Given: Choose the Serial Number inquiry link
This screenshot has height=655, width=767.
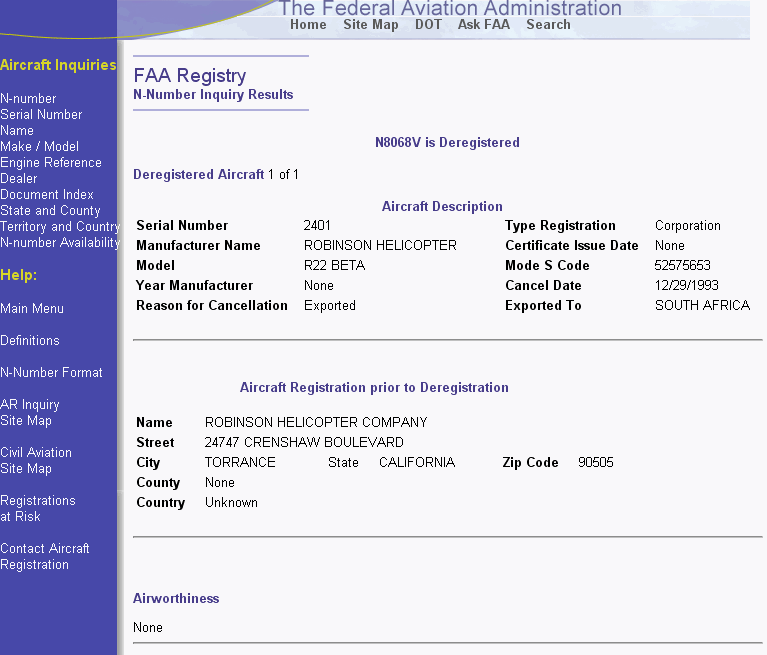Looking at the screenshot, I should 41,115.
